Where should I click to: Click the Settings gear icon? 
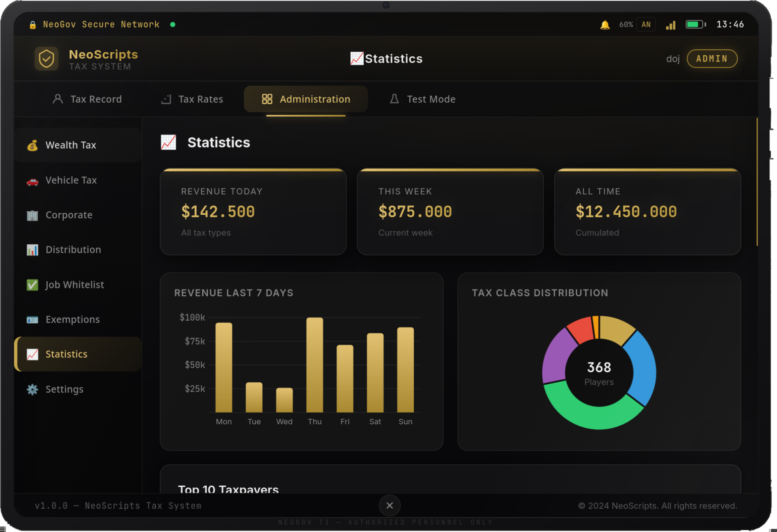pos(32,389)
